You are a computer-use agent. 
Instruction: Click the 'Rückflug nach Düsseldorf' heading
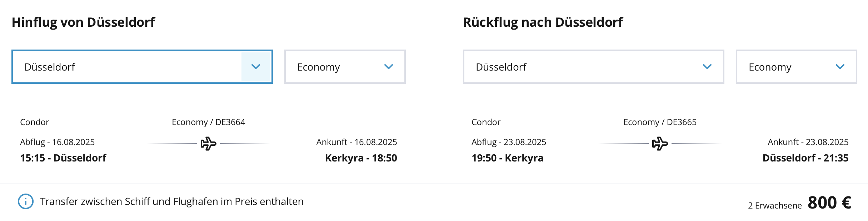click(x=543, y=22)
